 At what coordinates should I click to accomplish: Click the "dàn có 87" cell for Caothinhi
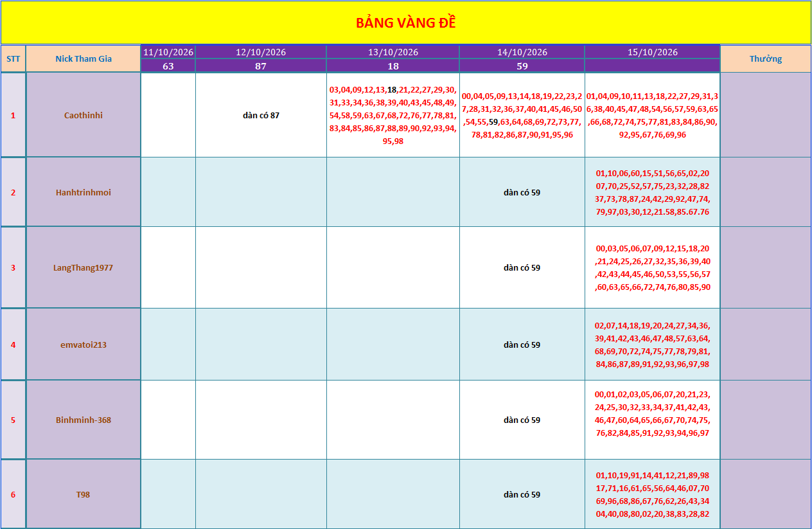(x=261, y=115)
